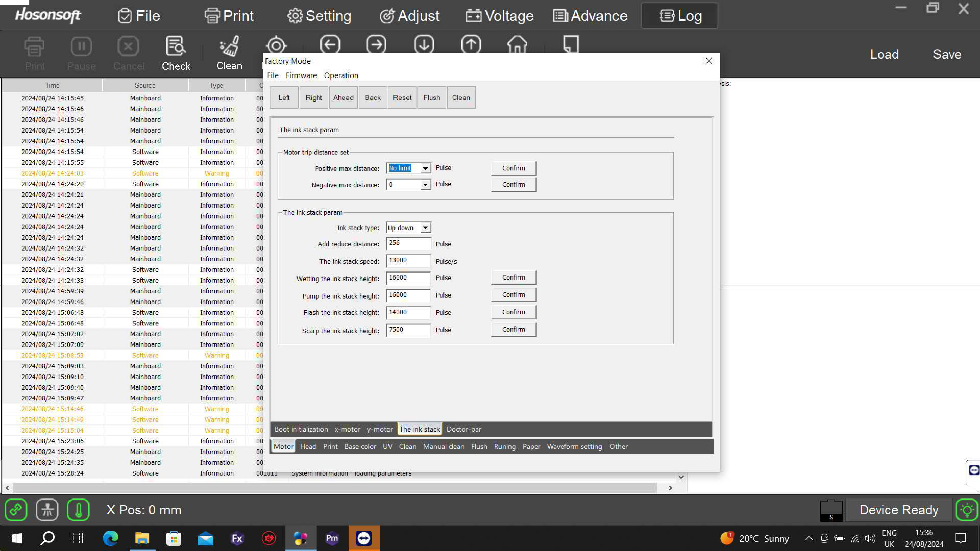Click the green link status icon
The image size is (980, 551).
point(16,510)
